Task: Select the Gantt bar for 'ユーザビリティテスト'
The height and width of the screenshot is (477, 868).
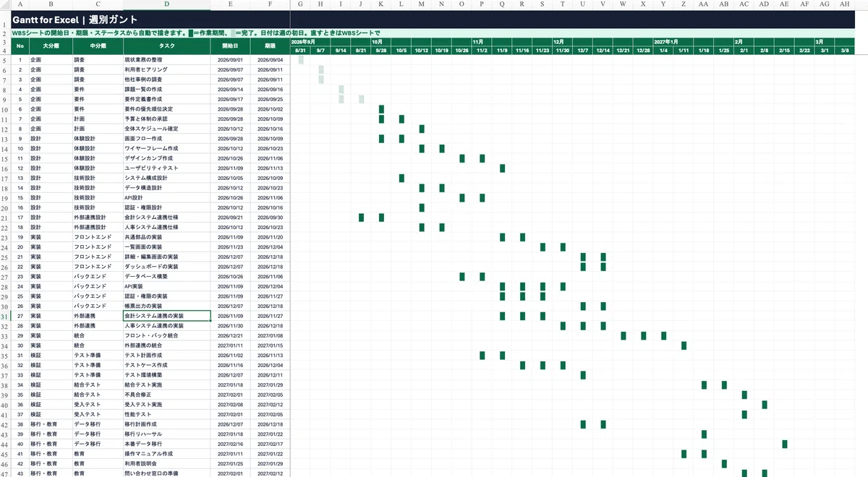Action: click(x=502, y=168)
